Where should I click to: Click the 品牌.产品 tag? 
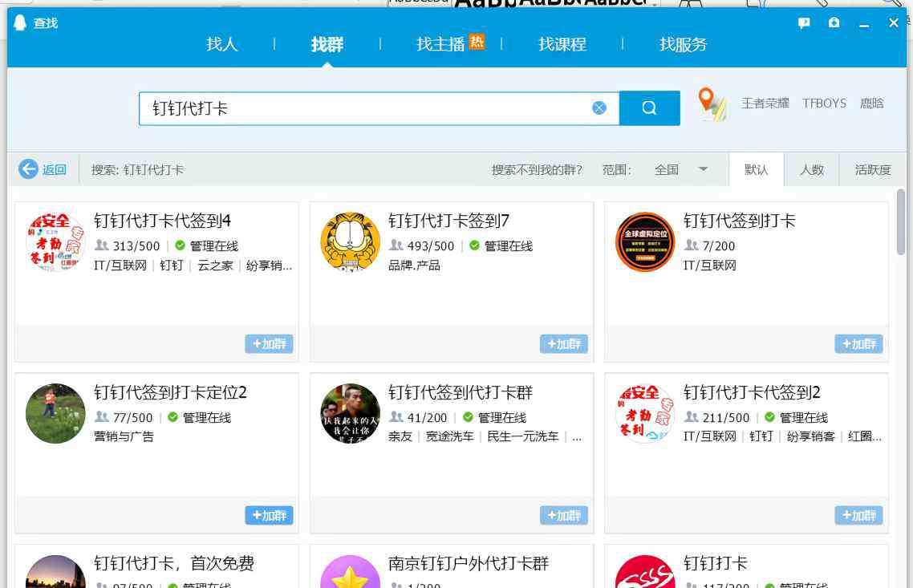click(x=414, y=266)
